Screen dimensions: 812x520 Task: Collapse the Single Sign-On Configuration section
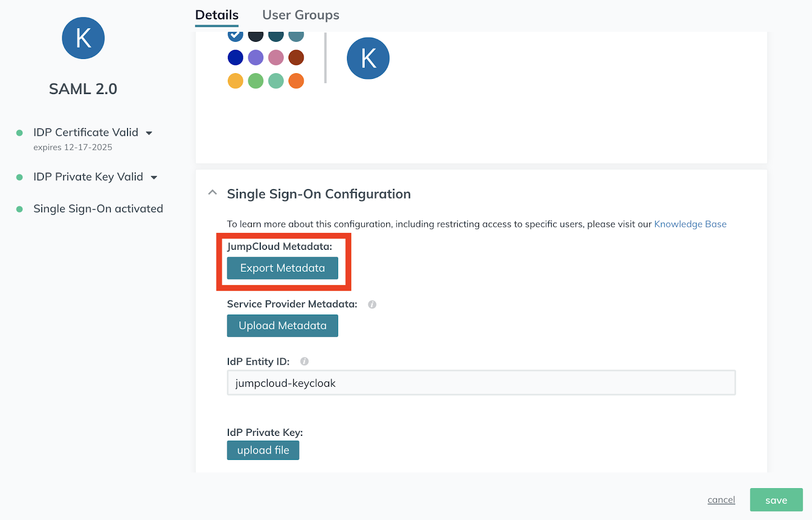tap(213, 192)
